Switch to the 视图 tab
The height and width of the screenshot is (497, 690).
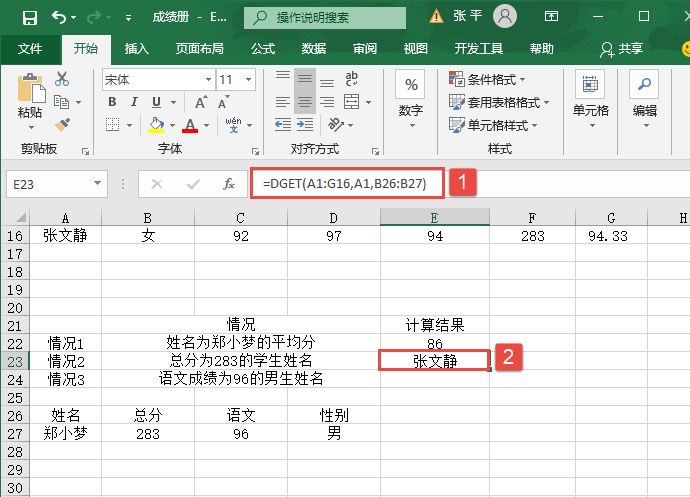point(416,48)
